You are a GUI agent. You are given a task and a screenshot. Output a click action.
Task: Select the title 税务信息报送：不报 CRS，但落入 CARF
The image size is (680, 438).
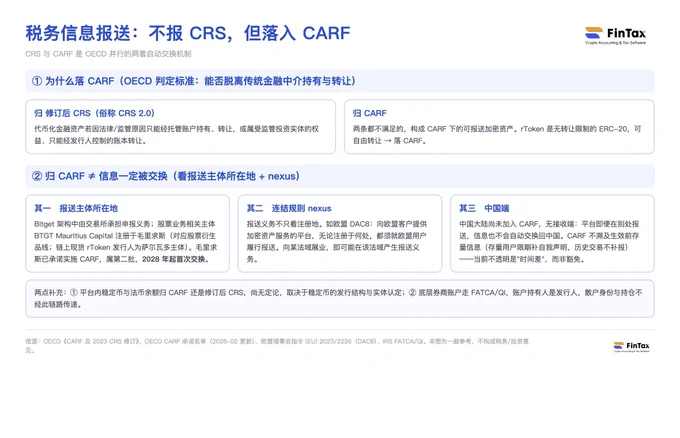click(187, 33)
